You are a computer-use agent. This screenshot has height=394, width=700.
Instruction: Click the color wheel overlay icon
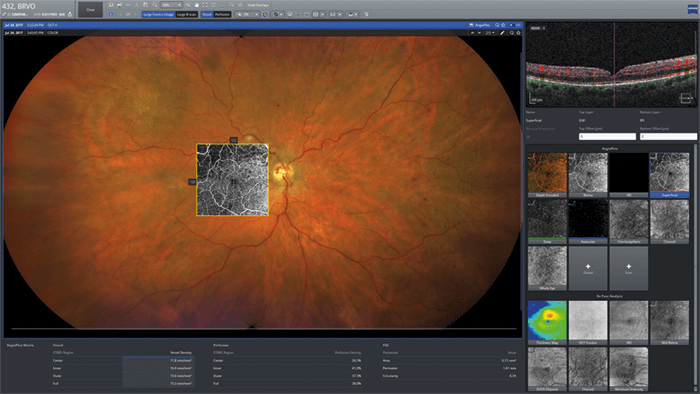pyautogui.click(x=265, y=14)
